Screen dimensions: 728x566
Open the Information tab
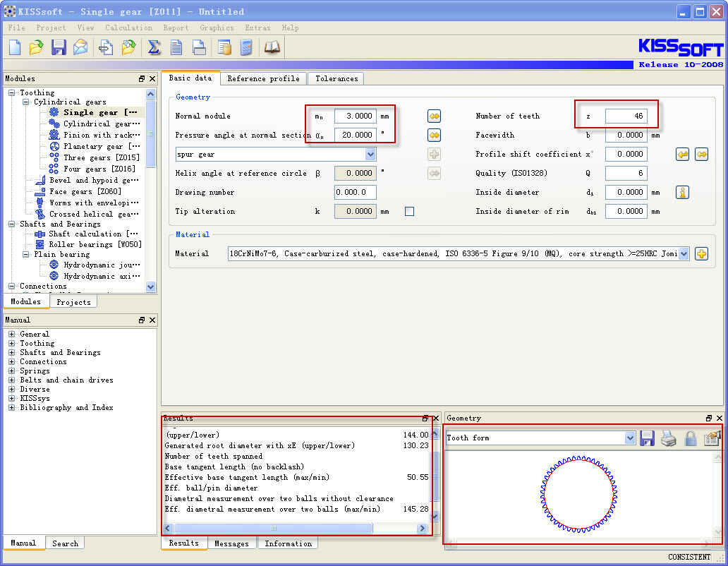(x=288, y=543)
